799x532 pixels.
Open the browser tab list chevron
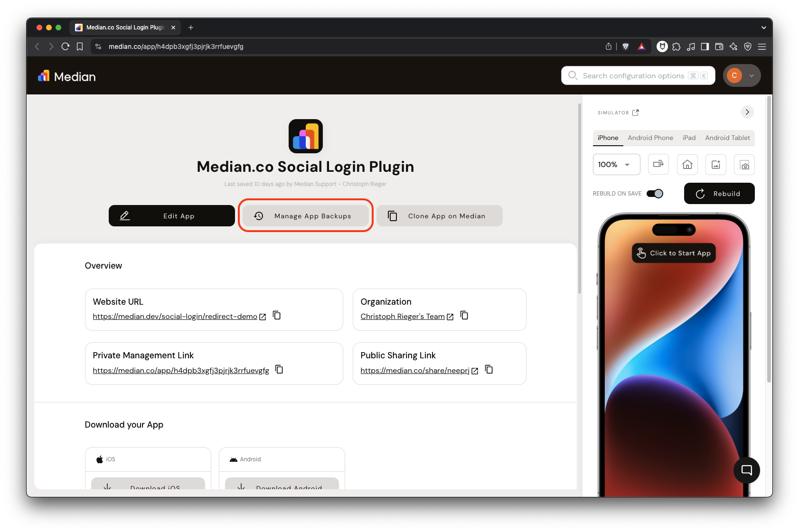(x=764, y=28)
